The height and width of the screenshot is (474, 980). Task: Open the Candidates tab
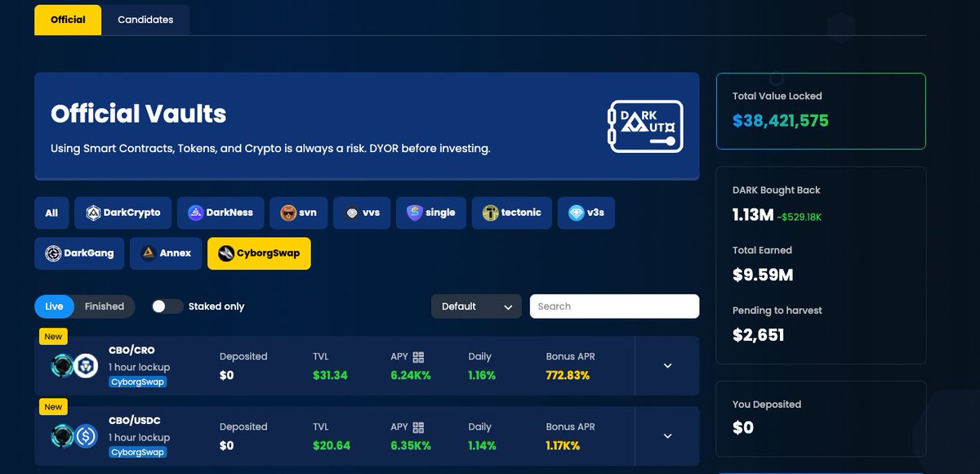click(145, 20)
